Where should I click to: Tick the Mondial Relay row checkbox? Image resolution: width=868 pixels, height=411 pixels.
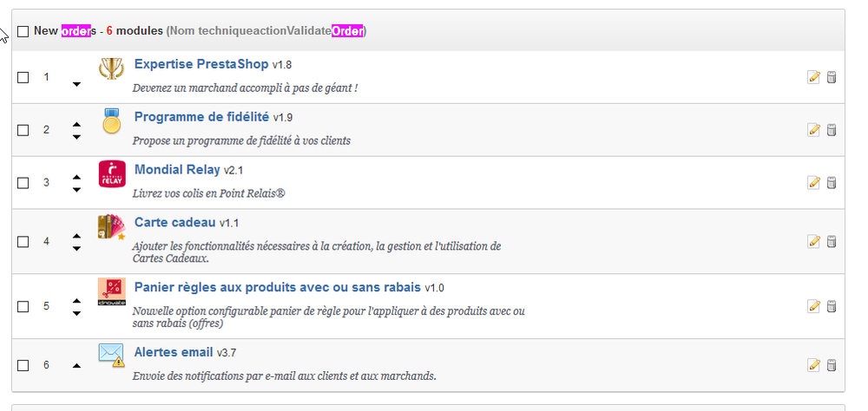23,183
